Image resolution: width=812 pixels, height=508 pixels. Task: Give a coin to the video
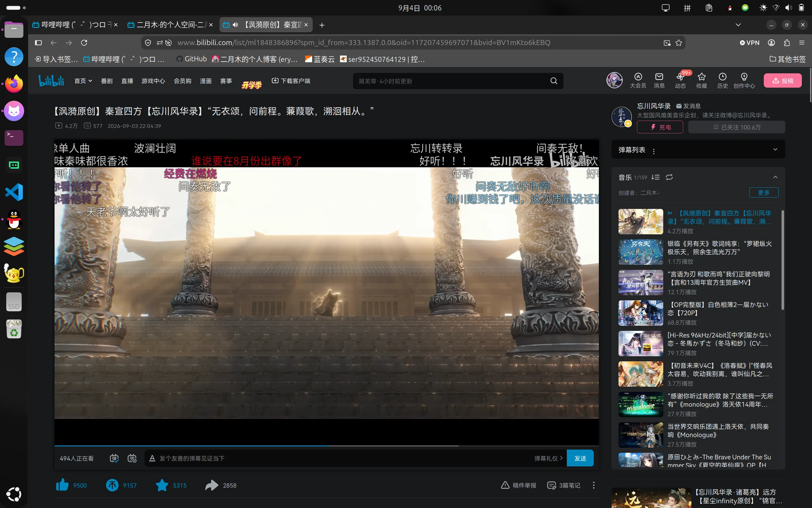click(x=112, y=485)
